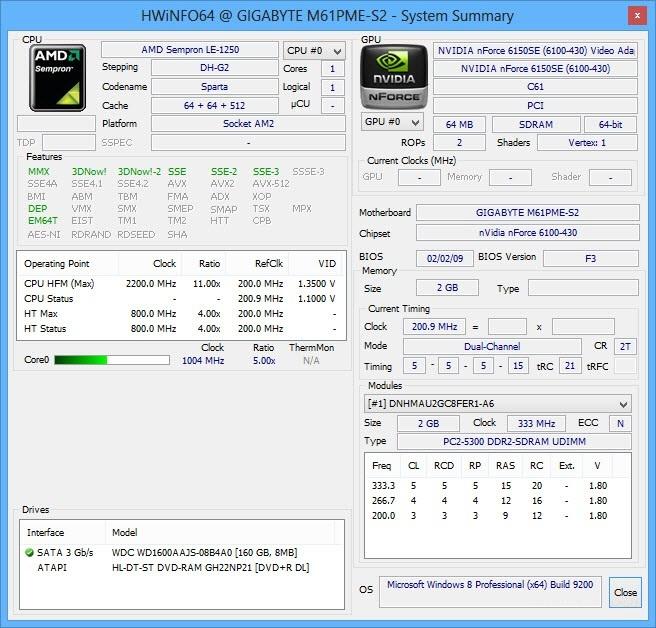Click the Close button

click(625, 592)
